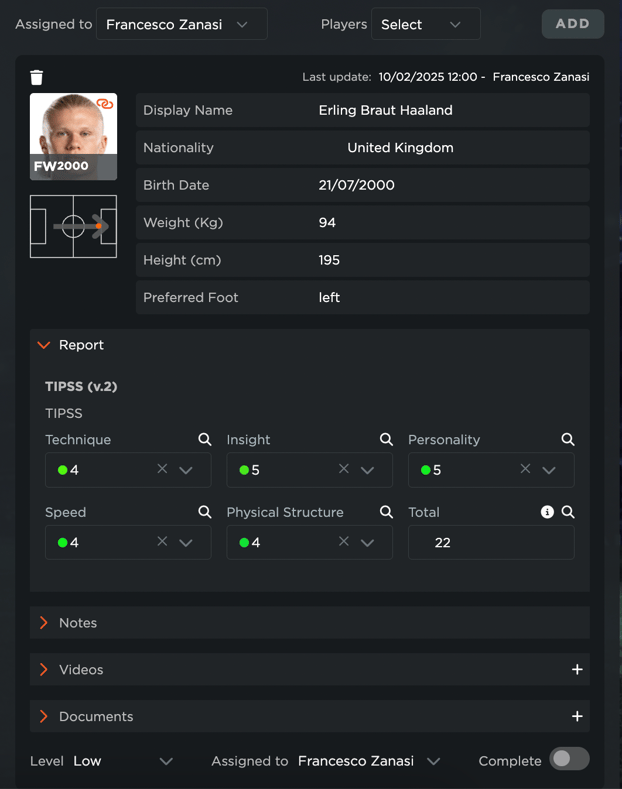Open the Speed rating dropdown arrow
This screenshot has width=622, height=789.
coord(186,542)
